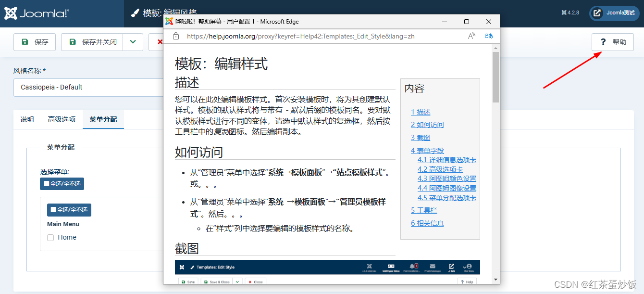Select the 菜单分配 tab
Screen dimensions: 644x294
point(103,119)
